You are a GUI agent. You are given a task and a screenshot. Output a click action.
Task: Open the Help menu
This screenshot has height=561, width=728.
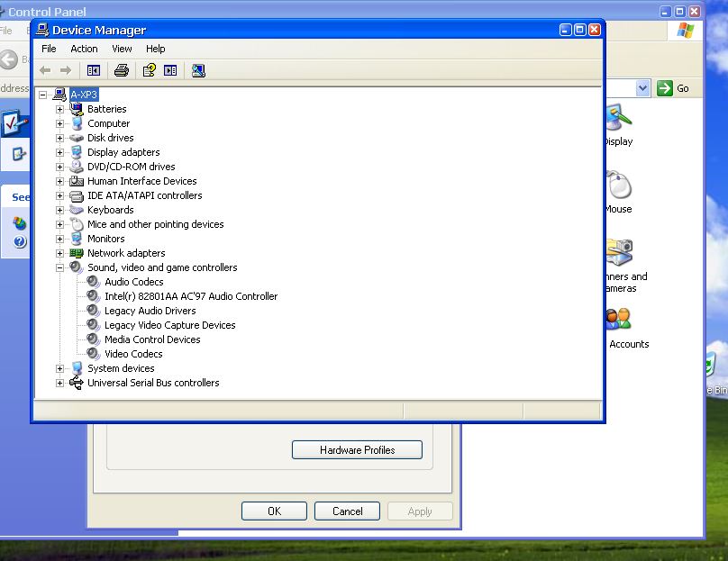tap(156, 49)
